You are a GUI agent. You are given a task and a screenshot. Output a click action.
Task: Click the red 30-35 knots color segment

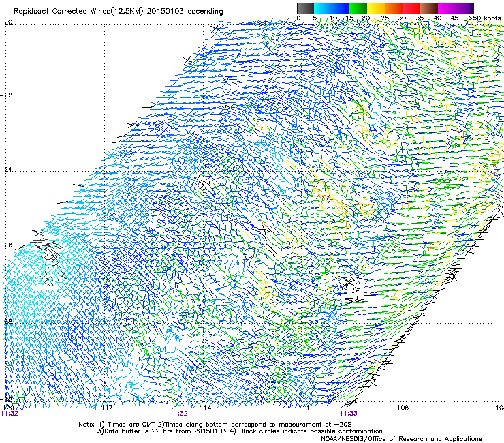pos(411,9)
